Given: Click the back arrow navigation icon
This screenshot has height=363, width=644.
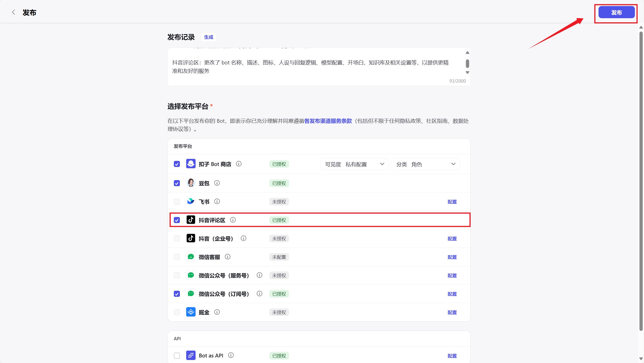Looking at the screenshot, I should pyautogui.click(x=13, y=12).
